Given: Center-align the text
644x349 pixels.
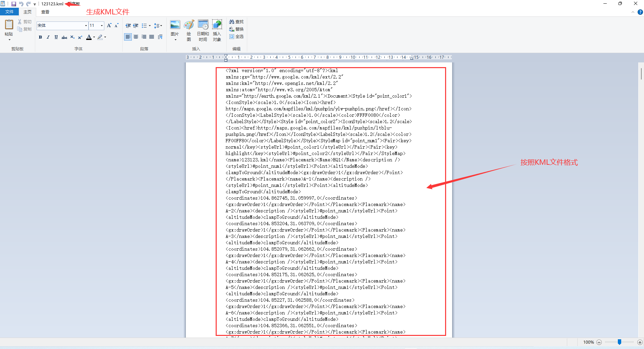Looking at the screenshot, I should tap(136, 37).
